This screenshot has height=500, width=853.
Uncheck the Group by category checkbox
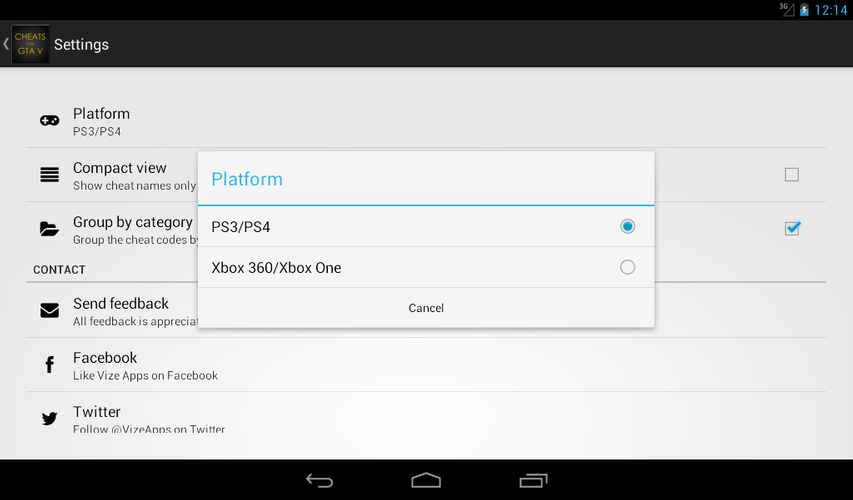(792, 229)
